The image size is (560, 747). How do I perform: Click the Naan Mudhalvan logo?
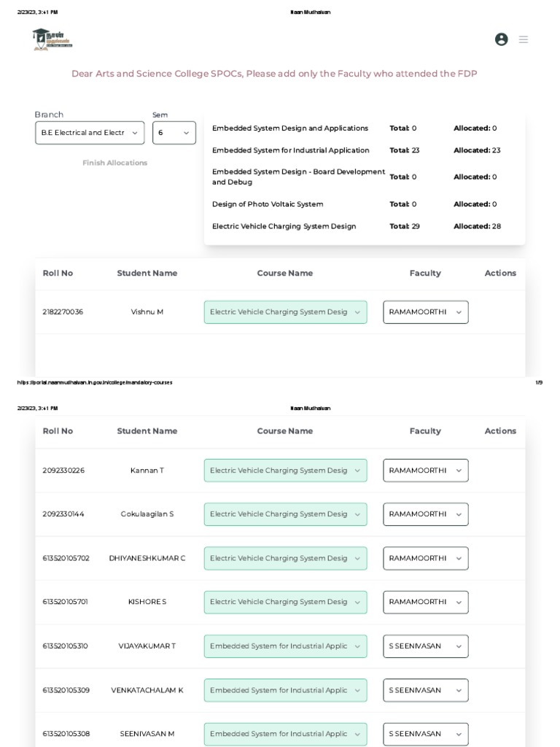coord(52,39)
